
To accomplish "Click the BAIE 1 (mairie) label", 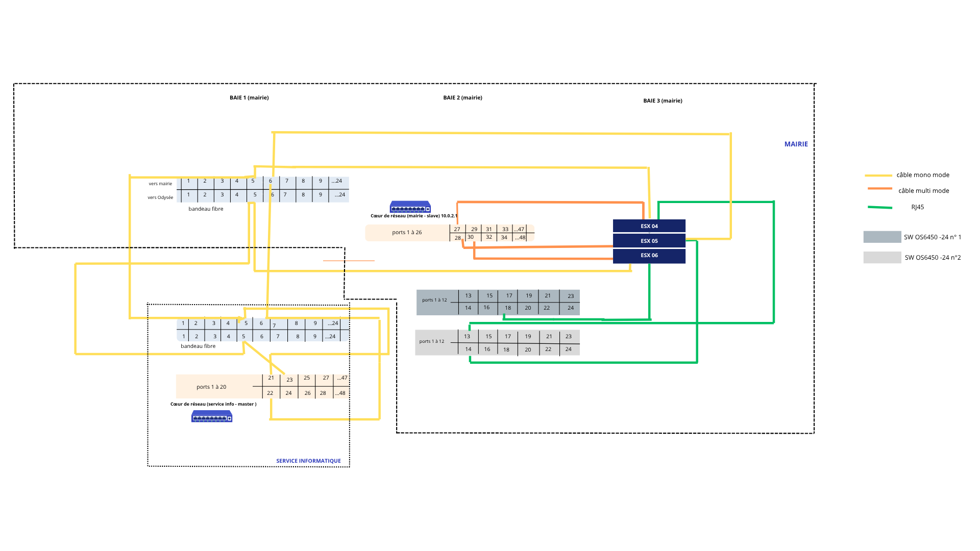I will (x=249, y=97).
